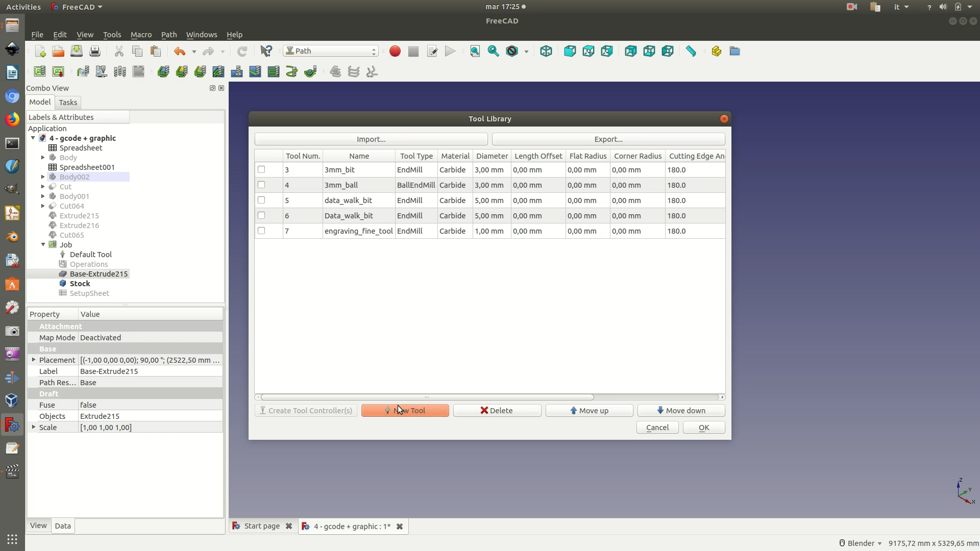Screen dimensions: 980x551
Task: Switch to isometric view cube icon
Action: click(546, 52)
